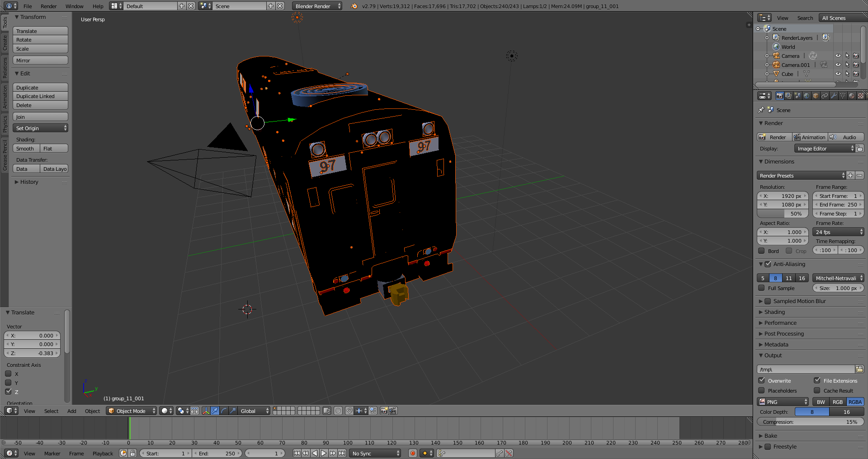868x459 pixels.
Task: Enable the Full Sample checkbox
Action: (762, 288)
